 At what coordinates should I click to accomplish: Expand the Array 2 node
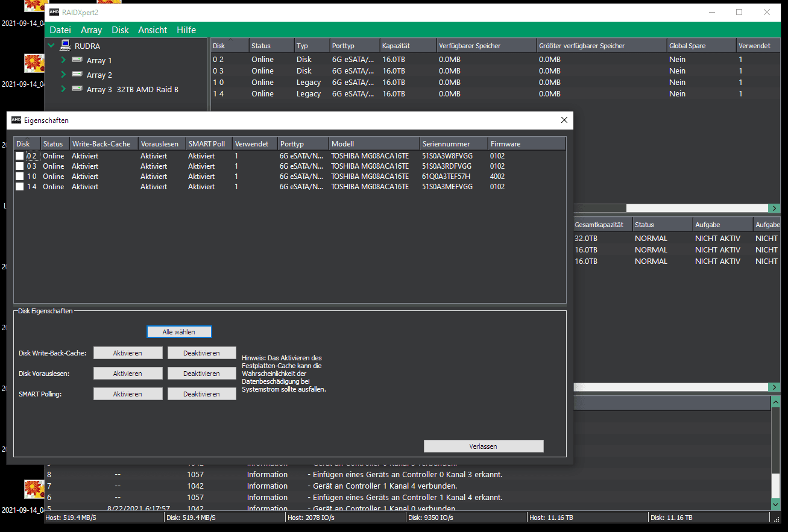pos(63,75)
